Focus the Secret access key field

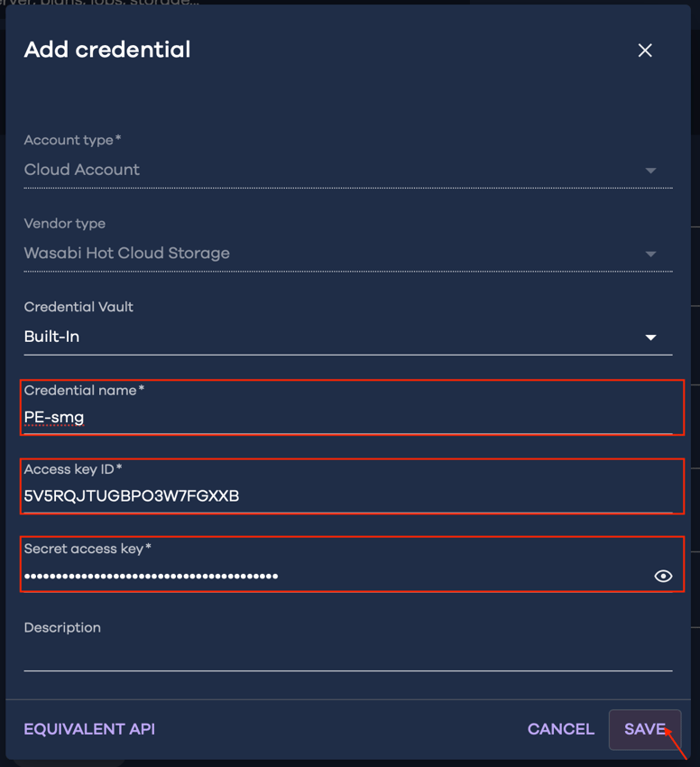point(271,576)
